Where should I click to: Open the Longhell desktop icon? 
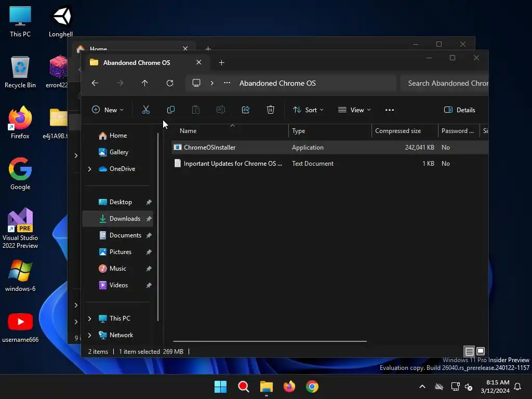pos(61,22)
